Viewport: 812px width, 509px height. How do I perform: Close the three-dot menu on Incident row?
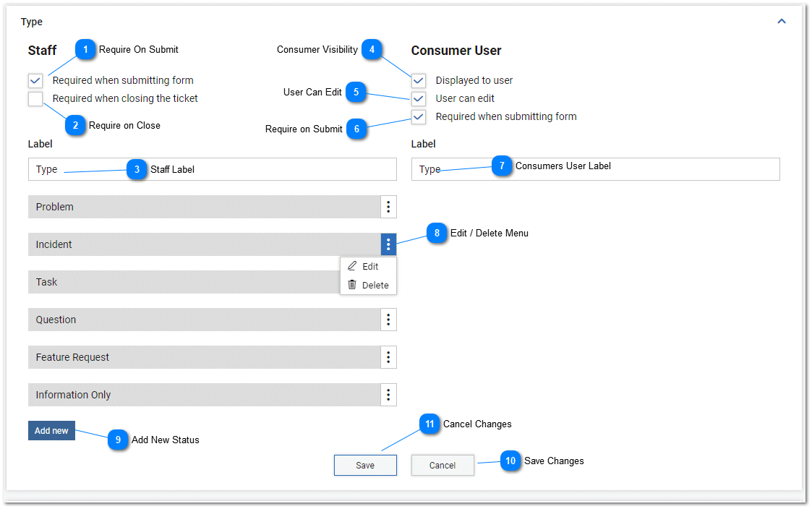pos(388,244)
